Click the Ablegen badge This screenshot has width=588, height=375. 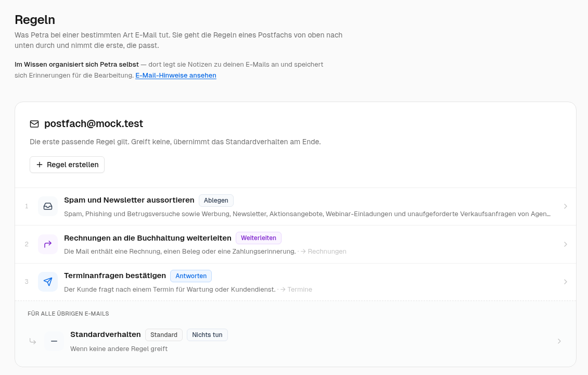pyautogui.click(x=216, y=201)
